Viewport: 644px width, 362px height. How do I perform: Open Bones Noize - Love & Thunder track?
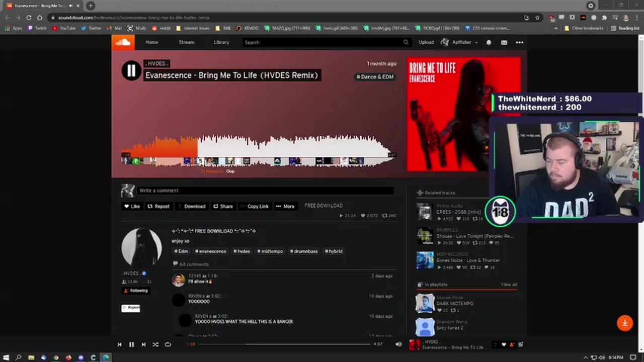point(468,260)
